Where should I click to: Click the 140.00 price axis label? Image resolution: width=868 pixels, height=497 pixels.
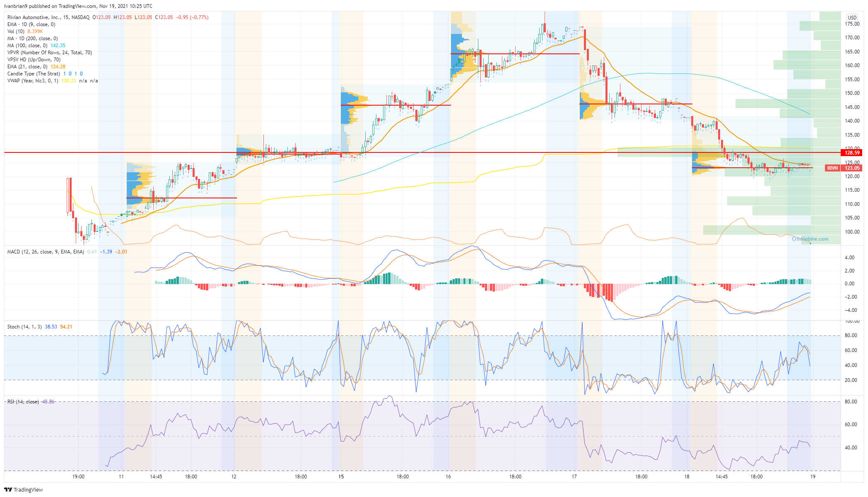pos(852,121)
